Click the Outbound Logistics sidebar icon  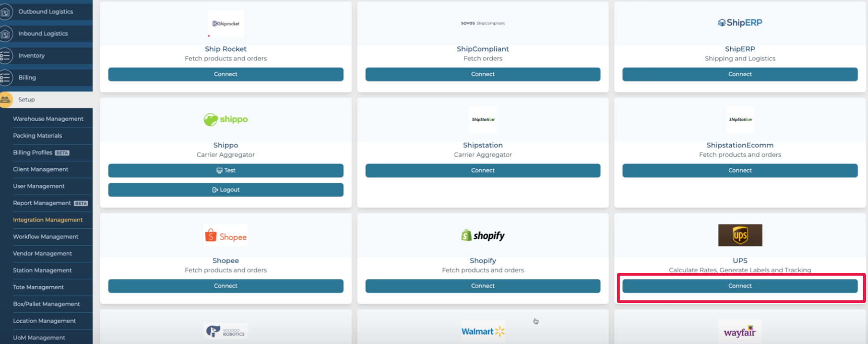point(5,12)
